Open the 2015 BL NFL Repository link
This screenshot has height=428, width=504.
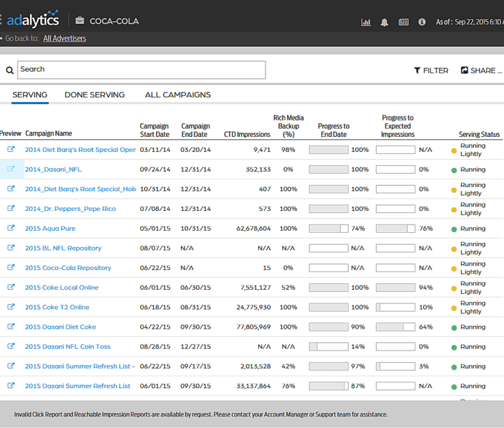63,248
